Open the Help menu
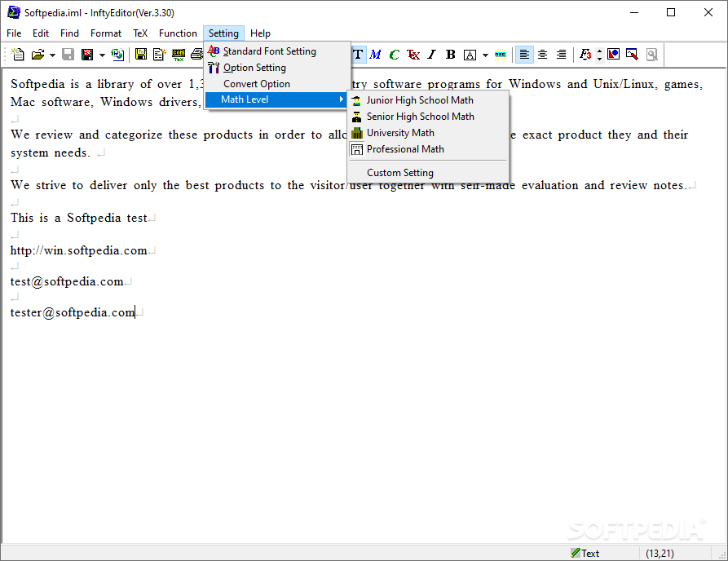 260,33
